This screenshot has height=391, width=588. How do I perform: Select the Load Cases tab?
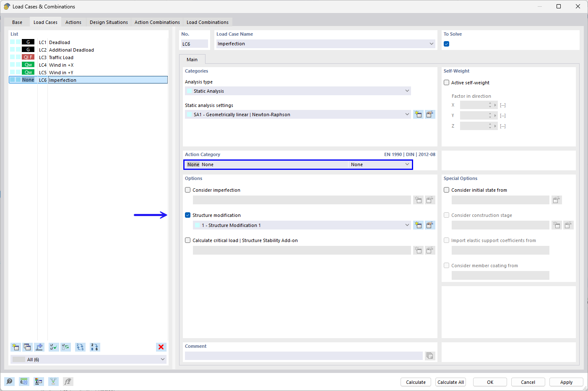tap(45, 22)
